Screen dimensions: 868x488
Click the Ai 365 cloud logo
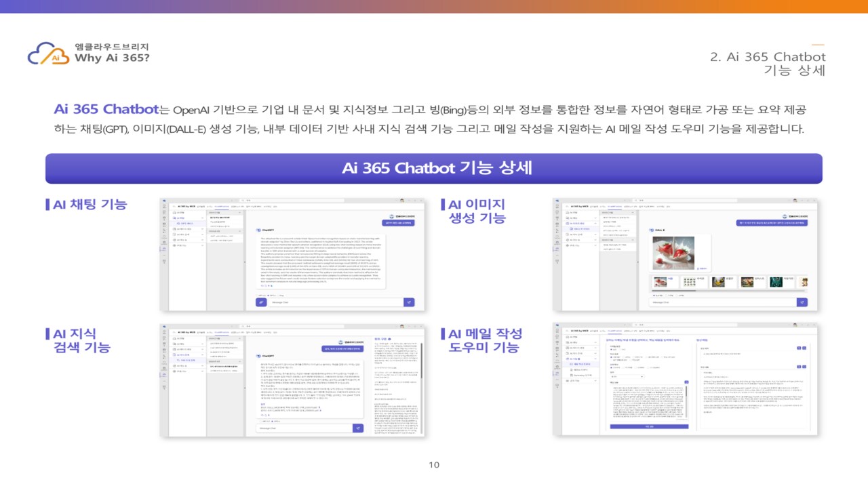[x=49, y=53]
